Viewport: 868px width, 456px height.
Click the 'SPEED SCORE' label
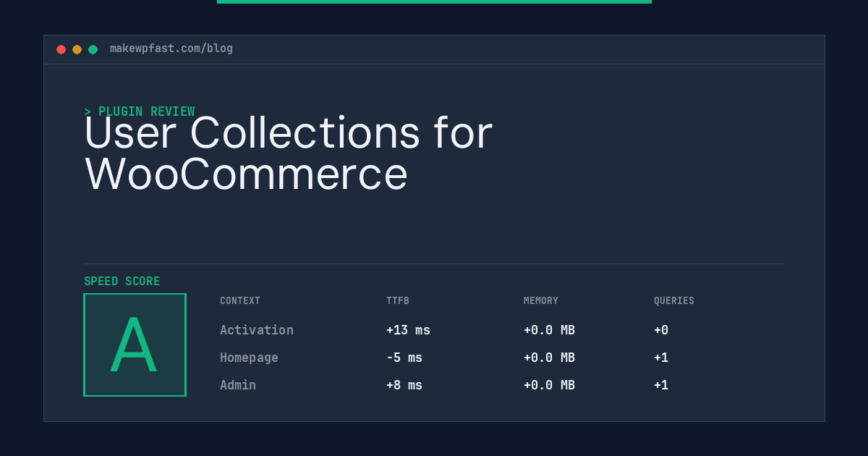(x=122, y=282)
